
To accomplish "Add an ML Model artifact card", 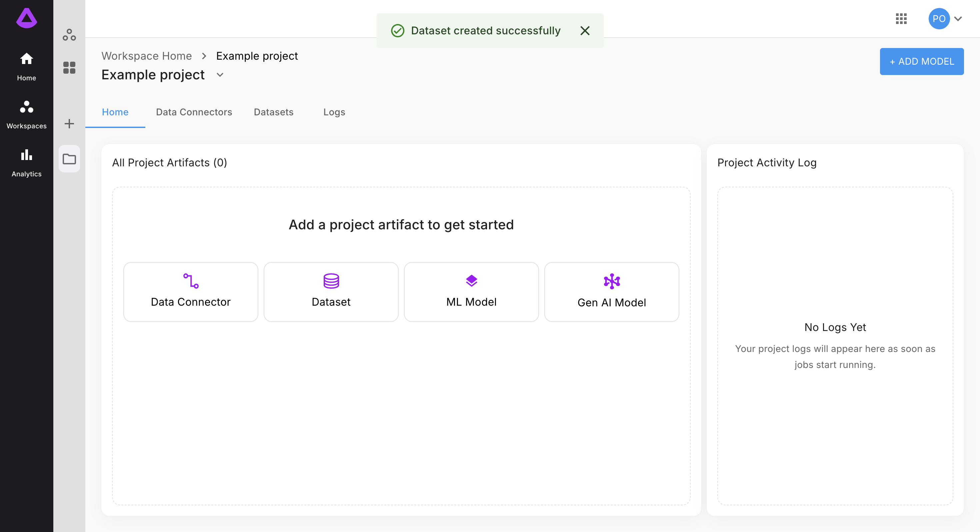I will 471,291.
